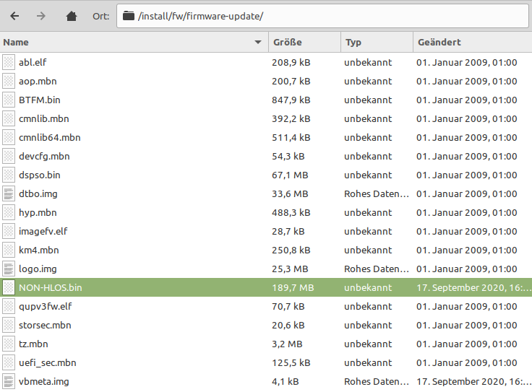Image resolution: width=532 pixels, height=392 pixels.
Task: Click the file name imagefv.elf
Action: (43, 232)
